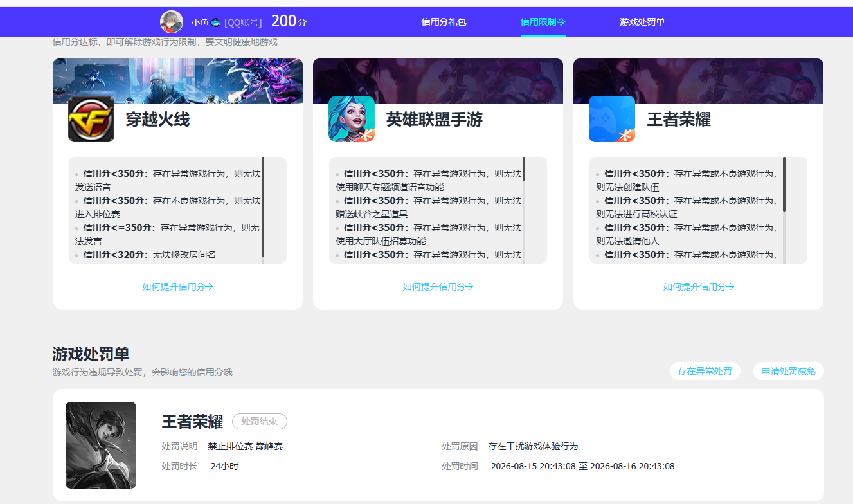Click the blue 王者荣耀 game icon
Image resolution: width=853 pixels, height=504 pixels.
coord(612,119)
